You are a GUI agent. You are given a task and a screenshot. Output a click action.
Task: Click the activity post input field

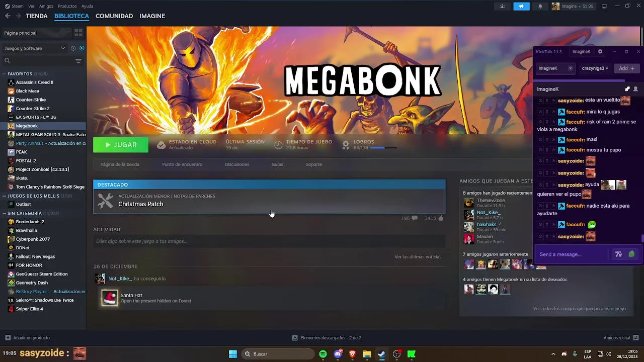pos(269,241)
